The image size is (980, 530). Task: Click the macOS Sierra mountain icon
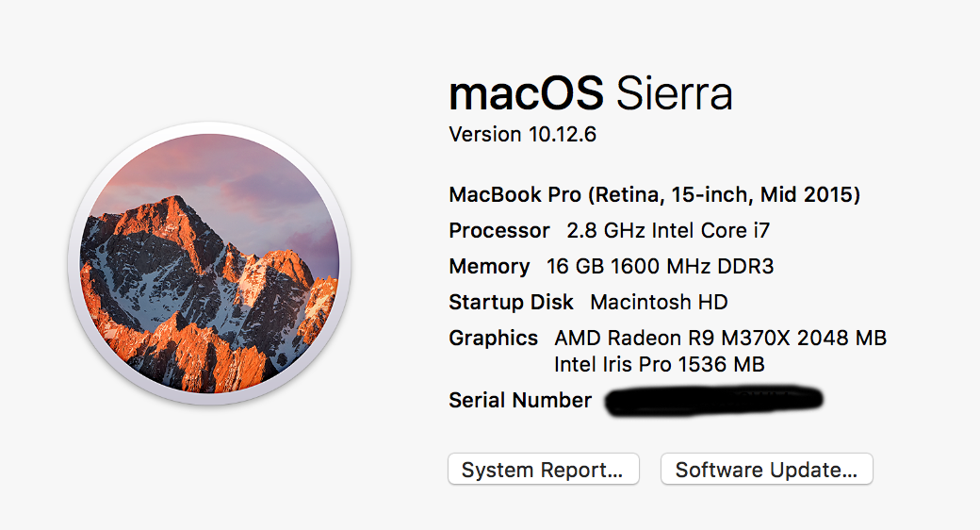coord(209,265)
